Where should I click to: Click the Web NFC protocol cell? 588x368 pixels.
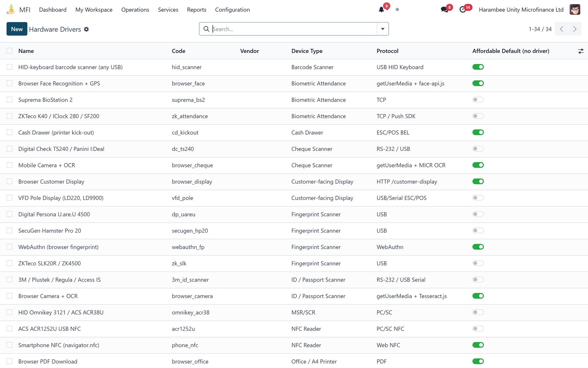tap(388, 345)
